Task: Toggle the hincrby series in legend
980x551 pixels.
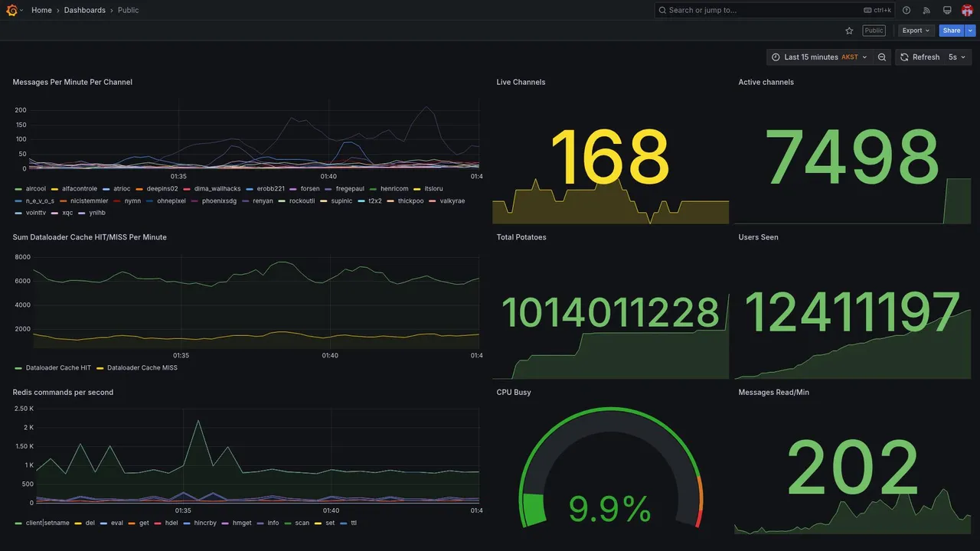Action: (200, 523)
